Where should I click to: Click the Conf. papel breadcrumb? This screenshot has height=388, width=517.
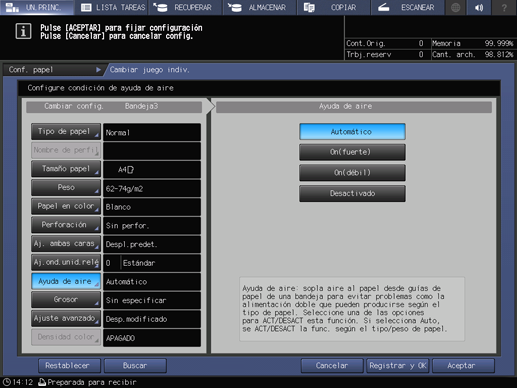pyautogui.click(x=53, y=70)
